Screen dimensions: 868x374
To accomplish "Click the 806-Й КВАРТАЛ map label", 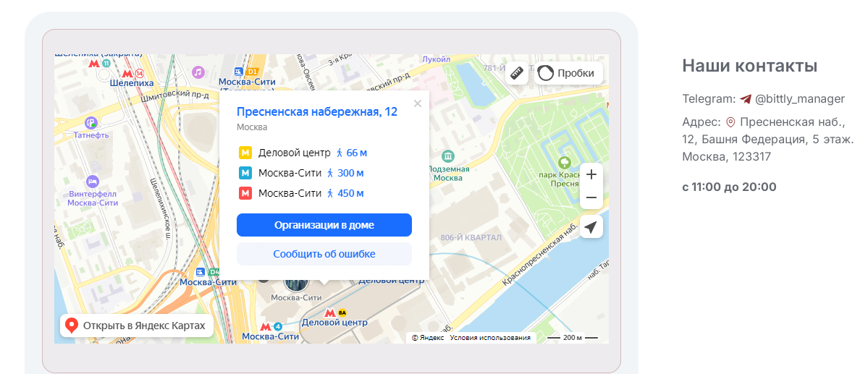I will click(x=471, y=237).
